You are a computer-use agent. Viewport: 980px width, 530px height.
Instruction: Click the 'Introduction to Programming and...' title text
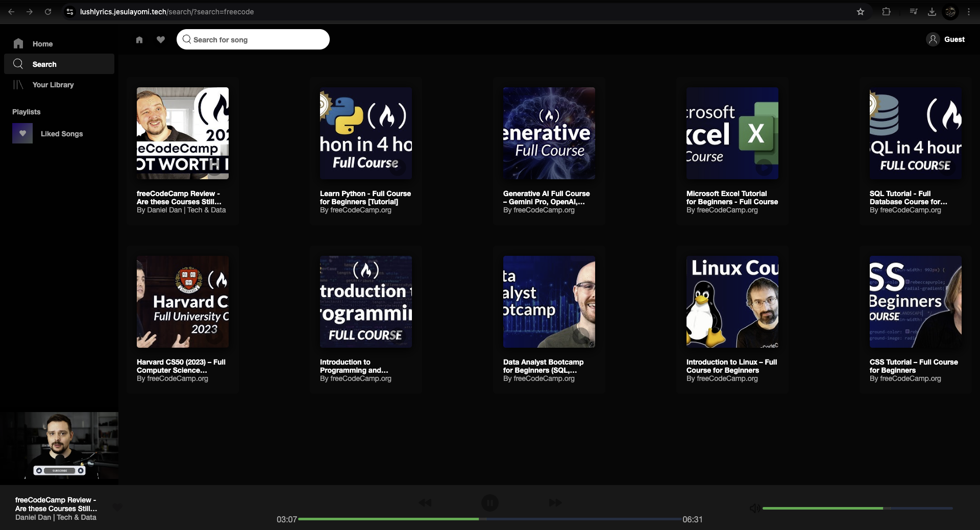click(x=354, y=366)
